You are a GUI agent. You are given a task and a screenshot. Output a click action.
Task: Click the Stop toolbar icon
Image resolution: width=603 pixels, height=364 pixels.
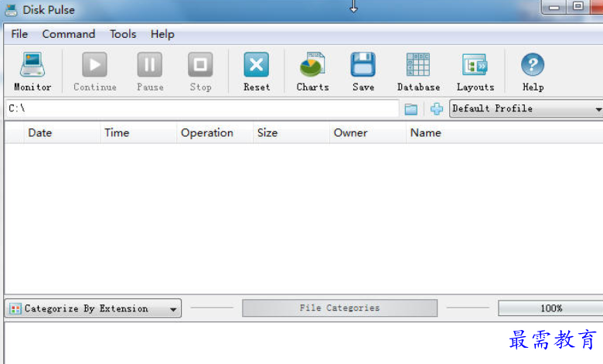[x=200, y=65]
